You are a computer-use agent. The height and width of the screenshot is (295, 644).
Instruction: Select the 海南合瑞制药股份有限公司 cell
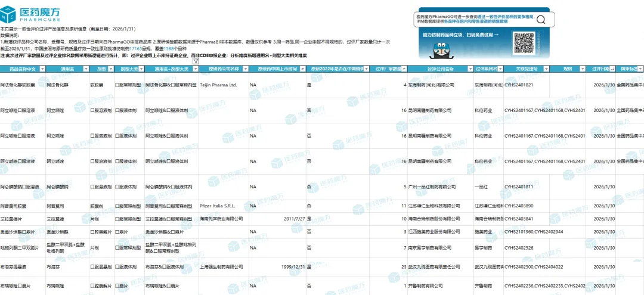coord(440,219)
